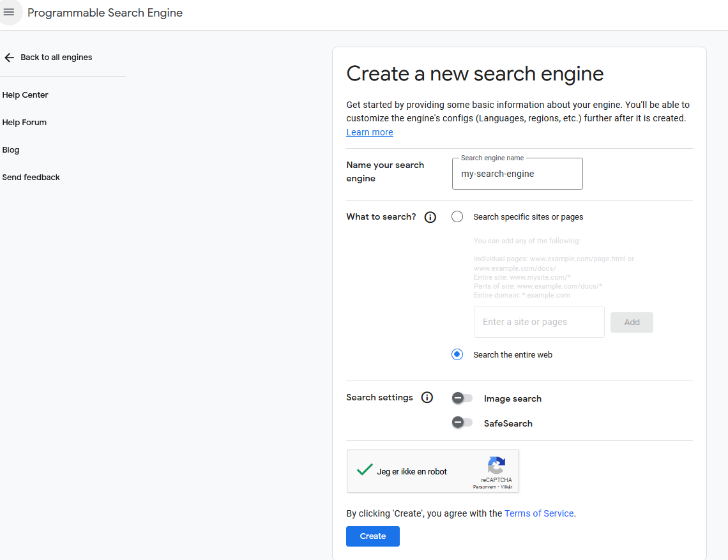The width and height of the screenshot is (728, 560).
Task: Go to Blog from the sidebar
Action: pyautogui.click(x=11, y=150)
